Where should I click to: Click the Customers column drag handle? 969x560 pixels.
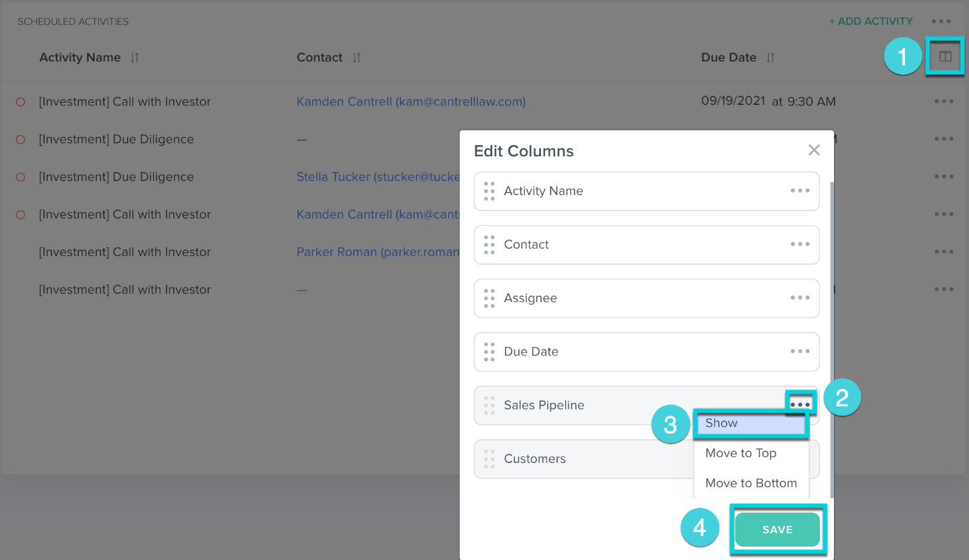coord(489,458)
